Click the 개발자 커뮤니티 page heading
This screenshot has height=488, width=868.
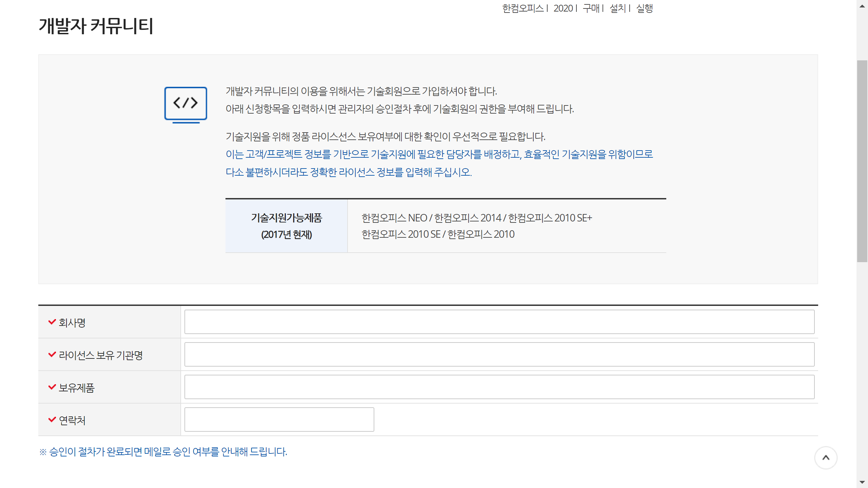96,26
